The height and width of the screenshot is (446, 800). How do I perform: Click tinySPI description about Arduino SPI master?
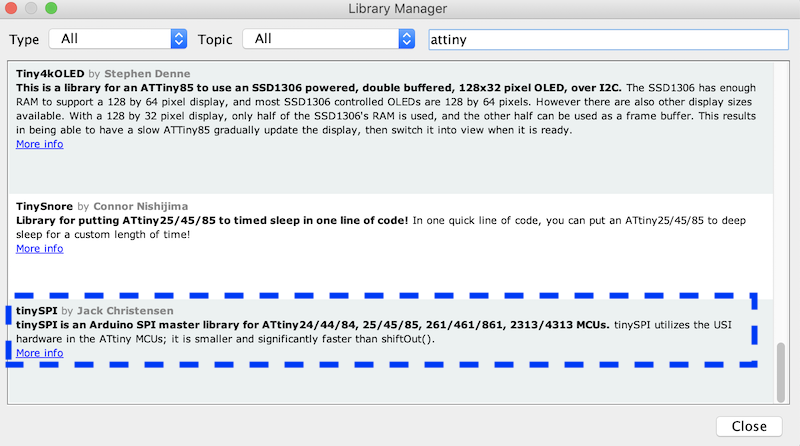click(373, 332)
